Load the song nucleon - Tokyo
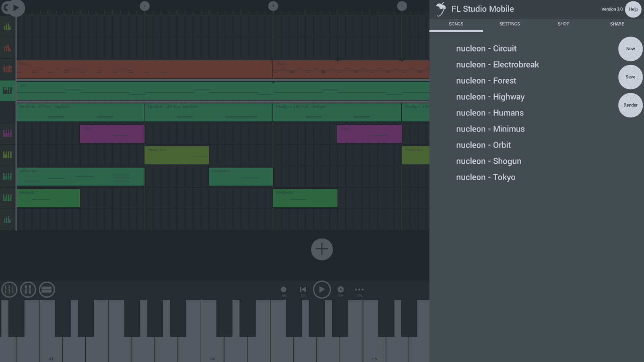The width and height of the screenshot is (644, 362). coord(486,177)
